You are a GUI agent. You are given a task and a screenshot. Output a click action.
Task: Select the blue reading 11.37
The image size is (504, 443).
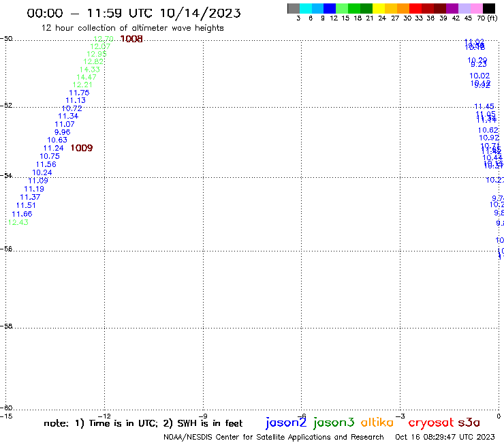pos(30,197)
